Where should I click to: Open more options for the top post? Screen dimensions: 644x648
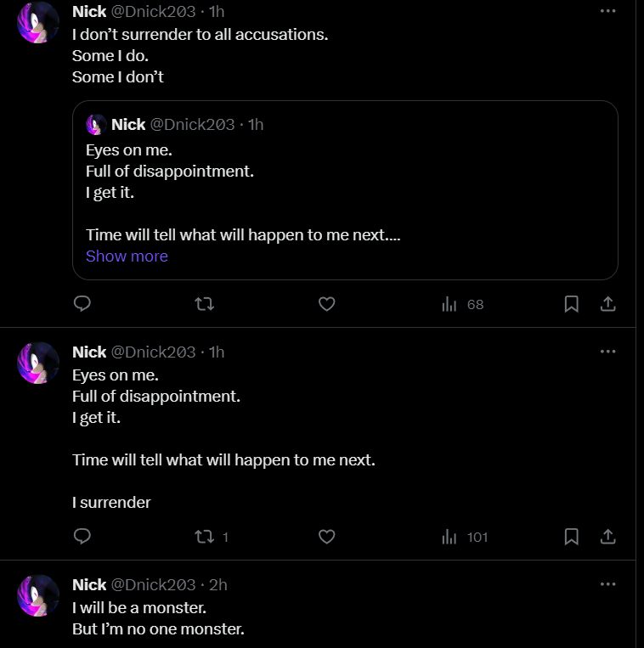[x=607, y=11]
